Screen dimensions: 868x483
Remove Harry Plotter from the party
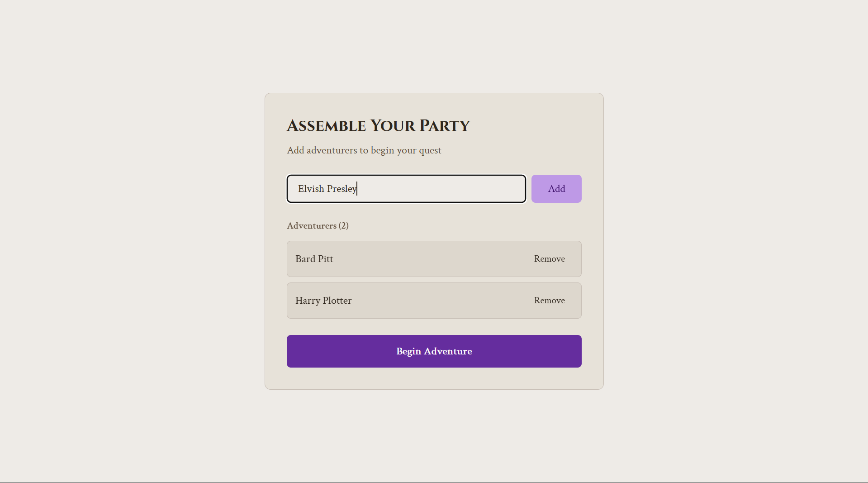coord(549,301)
